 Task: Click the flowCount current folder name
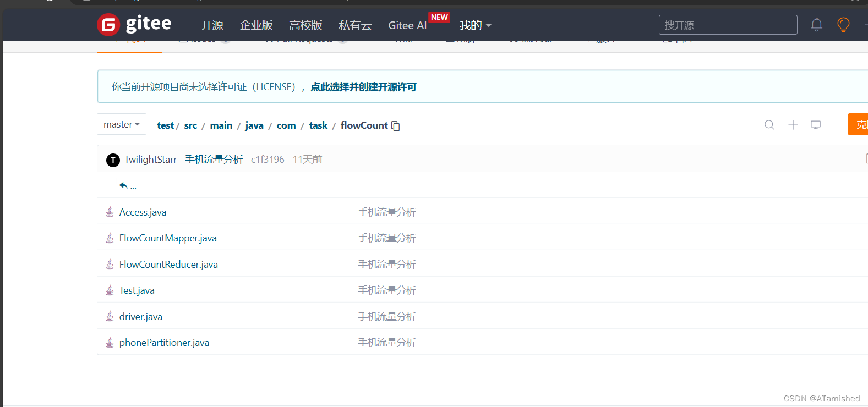(364, 125)
